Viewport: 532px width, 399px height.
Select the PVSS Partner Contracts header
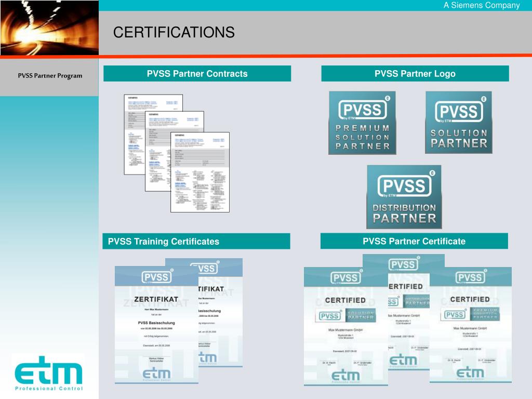197,74
